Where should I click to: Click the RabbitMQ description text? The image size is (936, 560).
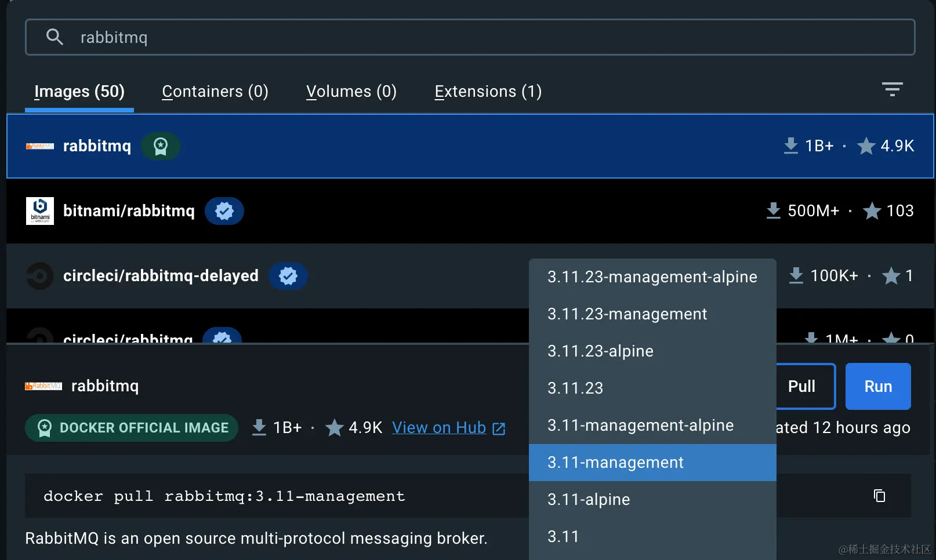click(256, 539)
